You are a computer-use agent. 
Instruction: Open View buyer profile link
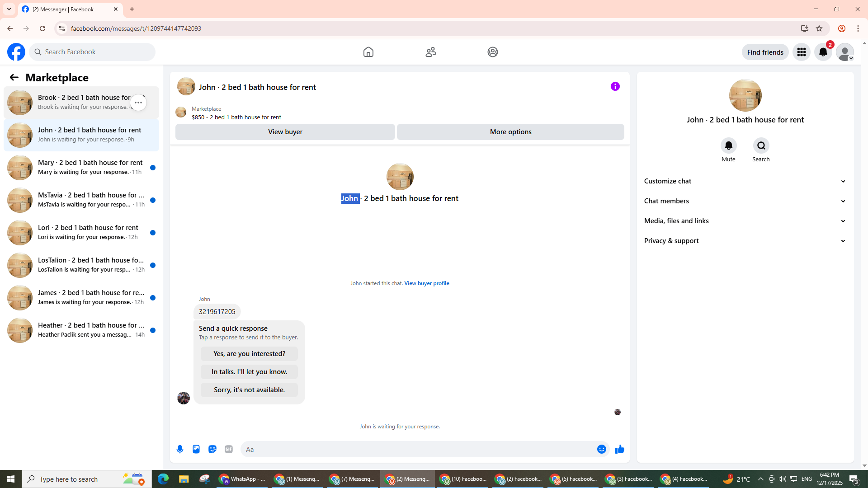point(426,283)
